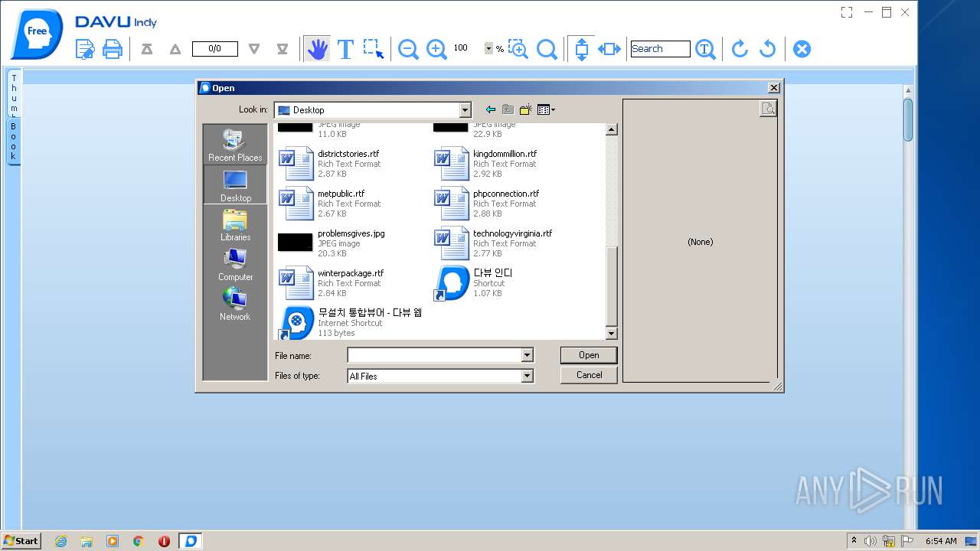Open Internet Explorer from taskbar

pos(61,541)
